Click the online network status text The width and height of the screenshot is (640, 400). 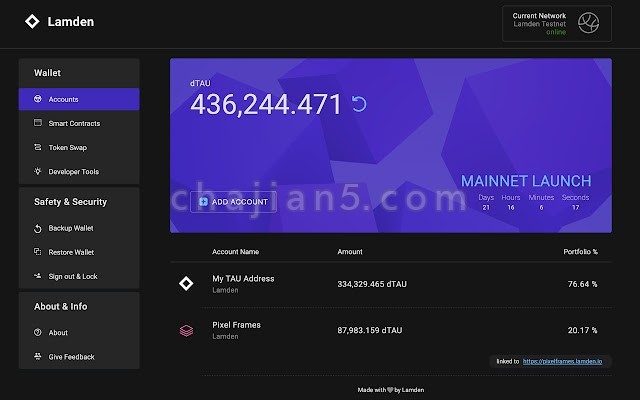pos(556,32)
